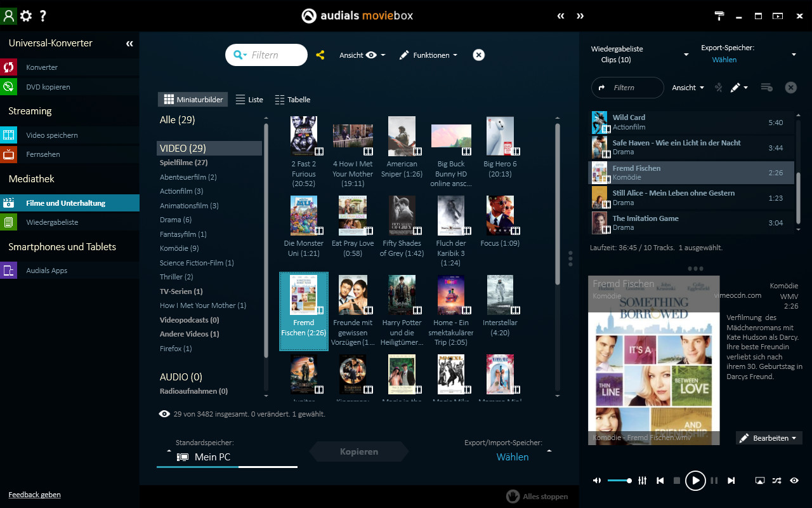Expand the Standardspeicher Mein PC selector
The image size is (812, 508).
tap(169, 450)
